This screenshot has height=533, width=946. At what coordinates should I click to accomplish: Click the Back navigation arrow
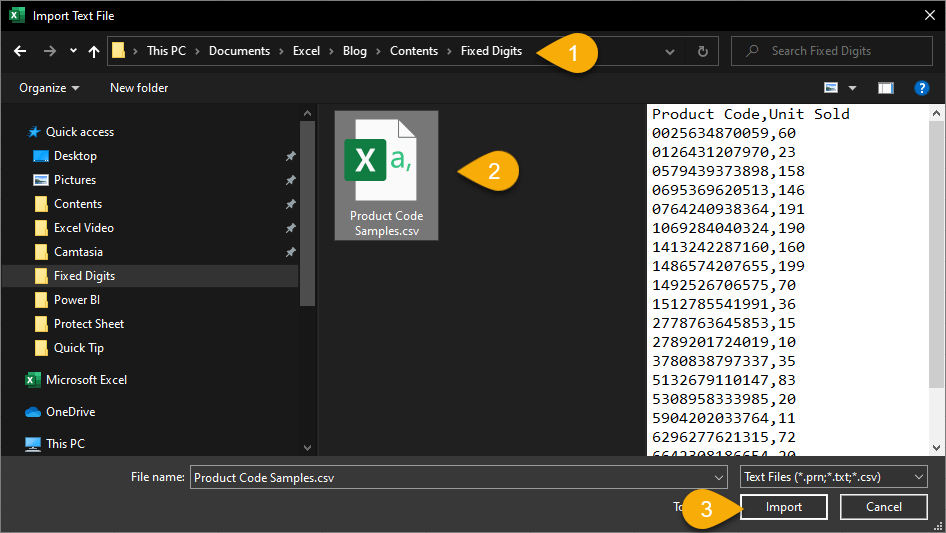[21, 51]
